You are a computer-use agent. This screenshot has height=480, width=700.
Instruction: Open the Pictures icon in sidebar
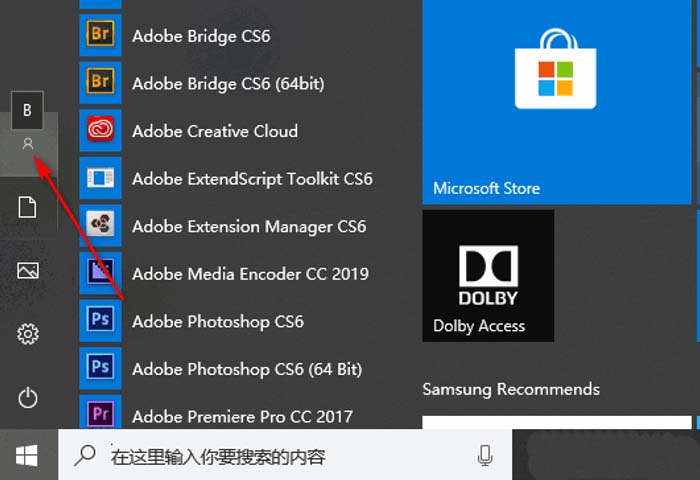28,270
